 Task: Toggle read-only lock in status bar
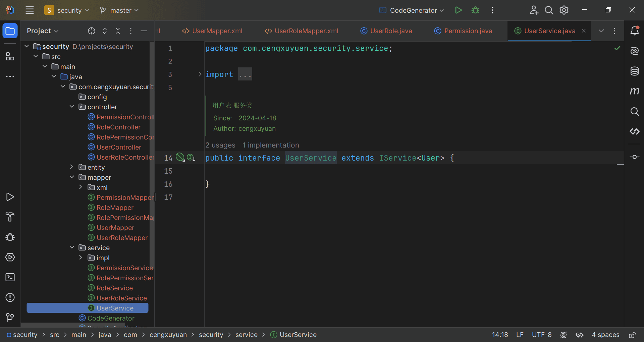click(632, 335)
